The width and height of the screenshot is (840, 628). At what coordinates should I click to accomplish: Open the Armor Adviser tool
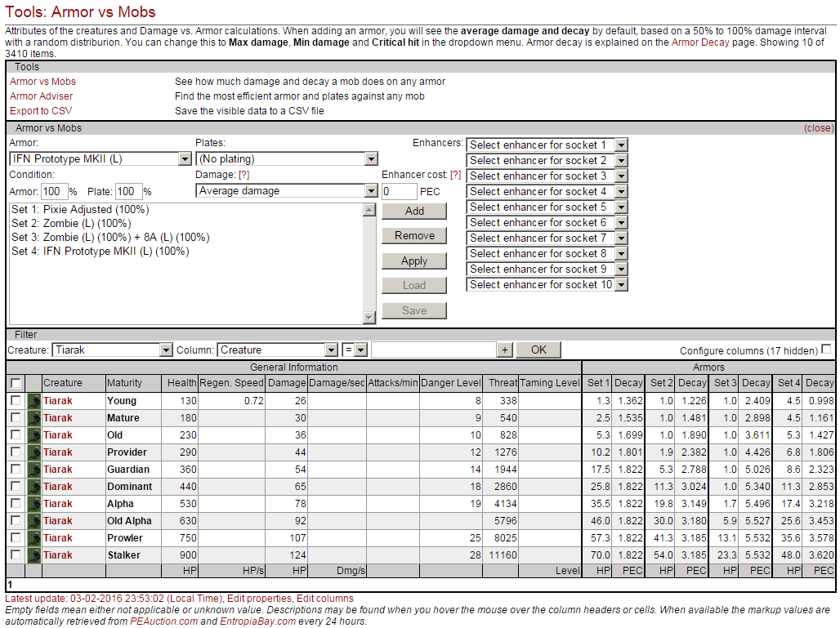[41, 96]
